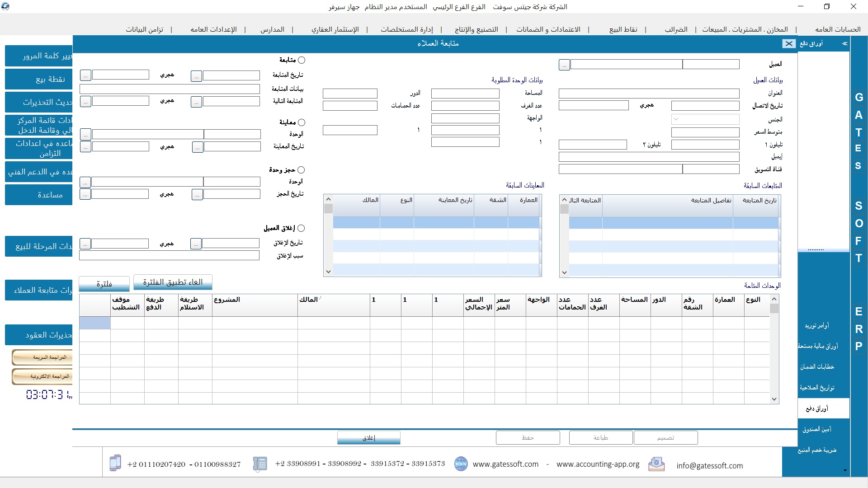
Task: Click the landline telephone icon in footer
Action: pos(259,464)
